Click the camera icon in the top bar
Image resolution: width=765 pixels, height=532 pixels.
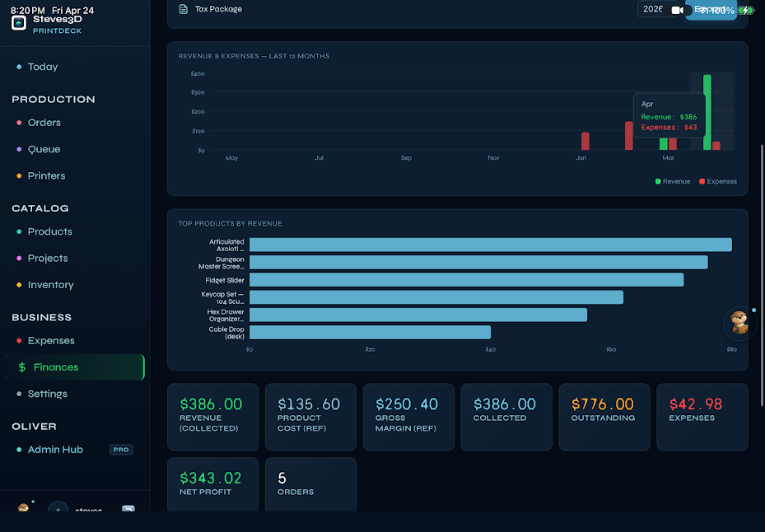[x=676, y=10]
